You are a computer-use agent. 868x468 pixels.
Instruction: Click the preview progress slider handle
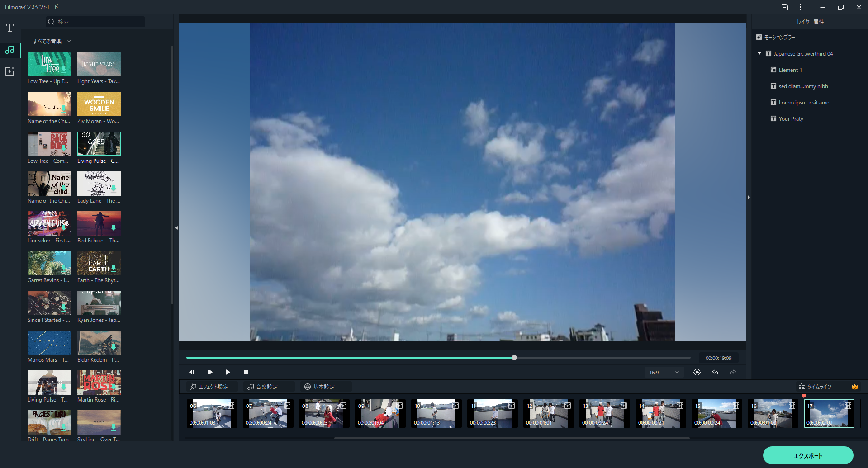514,358
